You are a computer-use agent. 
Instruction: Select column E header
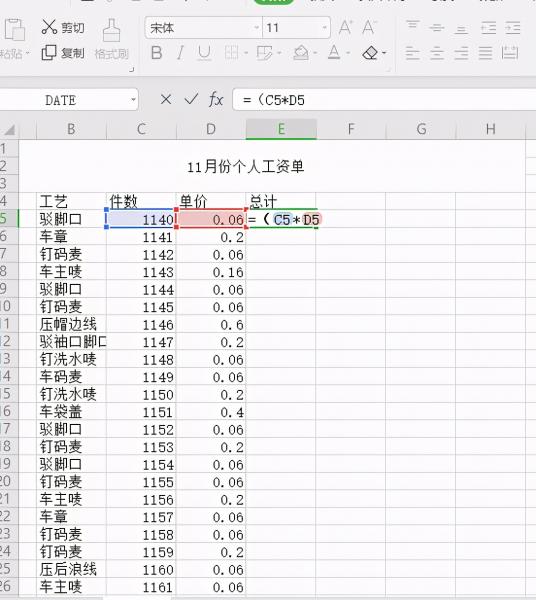pyautogui.click(x=281, y=129)
